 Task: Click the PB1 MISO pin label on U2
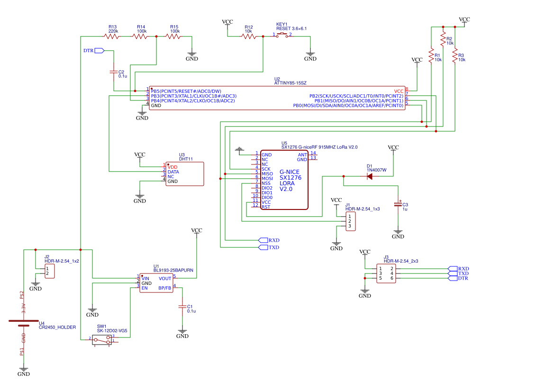359,101
